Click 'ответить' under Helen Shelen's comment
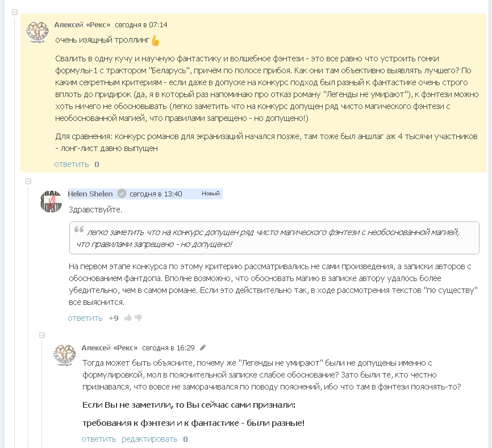 coord(85,318)
